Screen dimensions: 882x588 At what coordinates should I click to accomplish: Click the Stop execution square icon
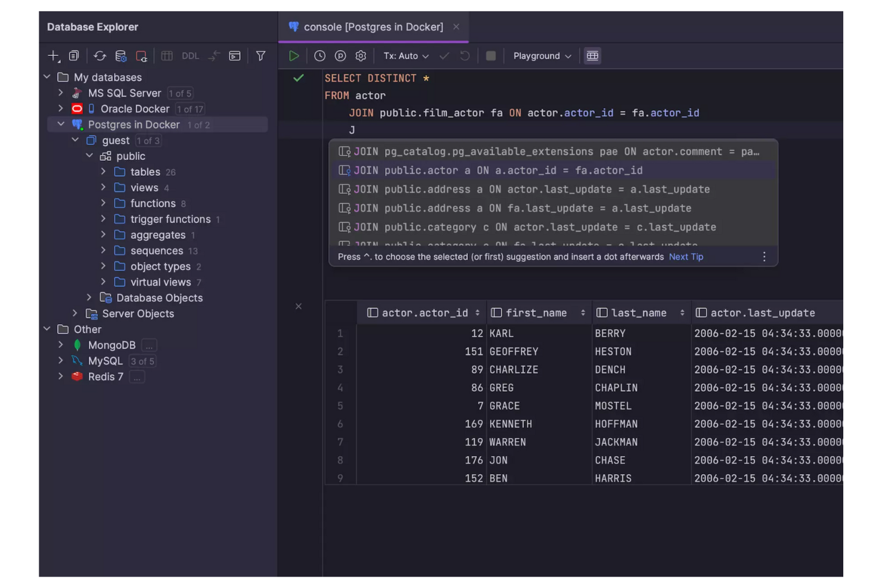490,56
